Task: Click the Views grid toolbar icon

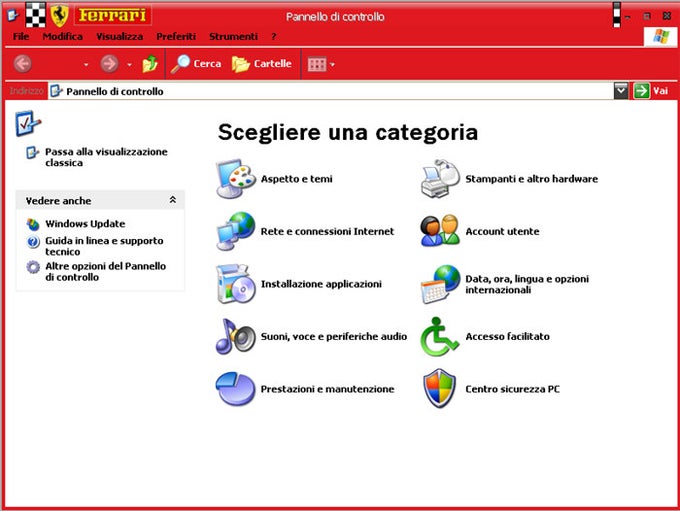Action: click(x=317, y=65)
